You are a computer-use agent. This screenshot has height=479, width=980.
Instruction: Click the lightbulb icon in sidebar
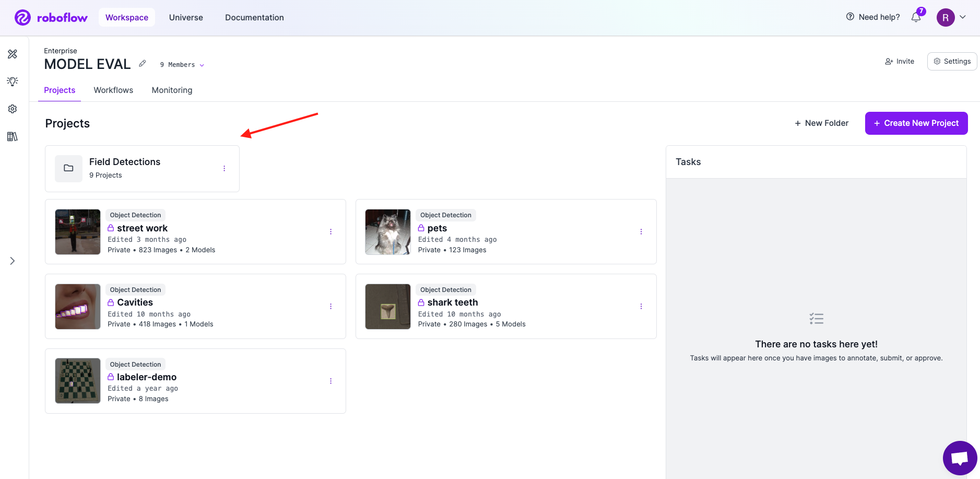[x=13, y=81]
